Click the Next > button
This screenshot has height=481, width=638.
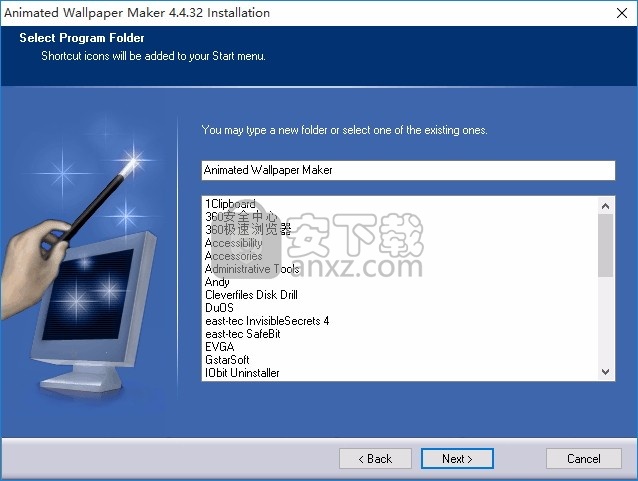(457, 459)
